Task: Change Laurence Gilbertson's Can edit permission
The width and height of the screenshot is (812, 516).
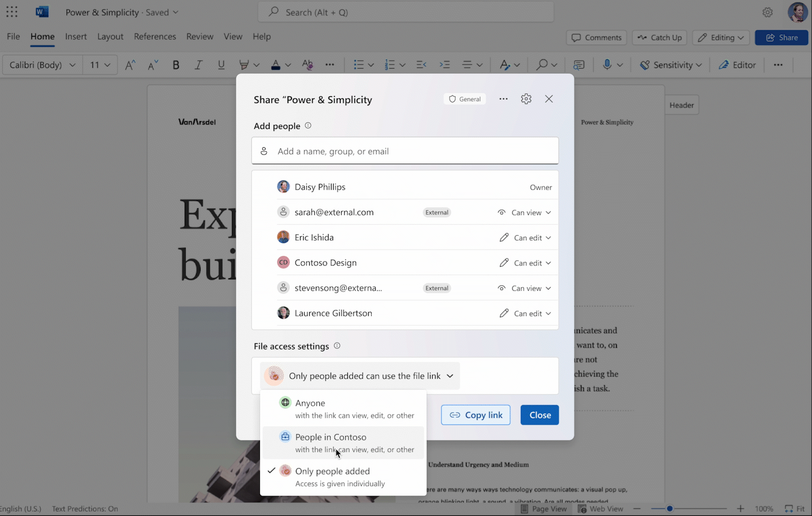Action: (x=525, y=313)
